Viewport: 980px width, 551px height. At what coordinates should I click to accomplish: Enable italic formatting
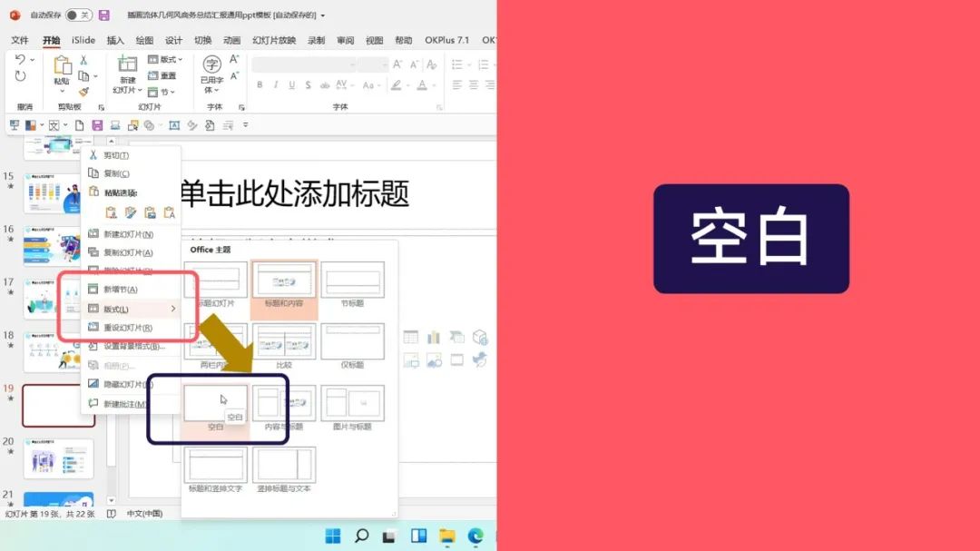point(275,84)
